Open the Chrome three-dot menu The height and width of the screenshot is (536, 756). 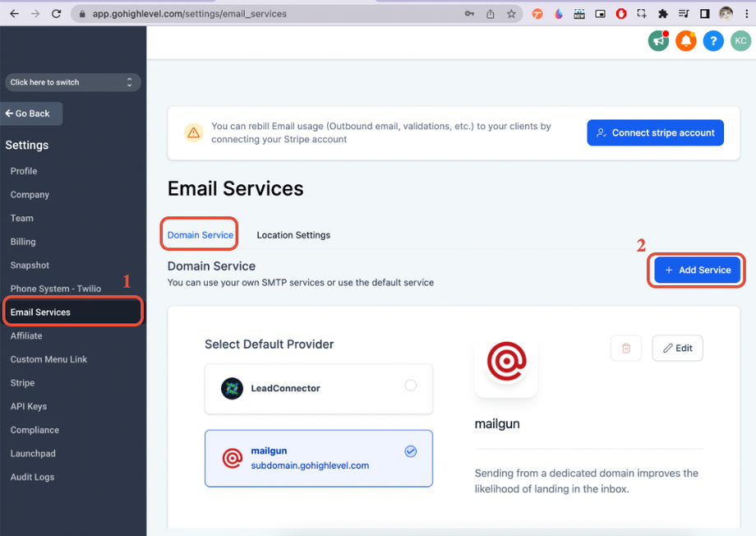(745, 14)
